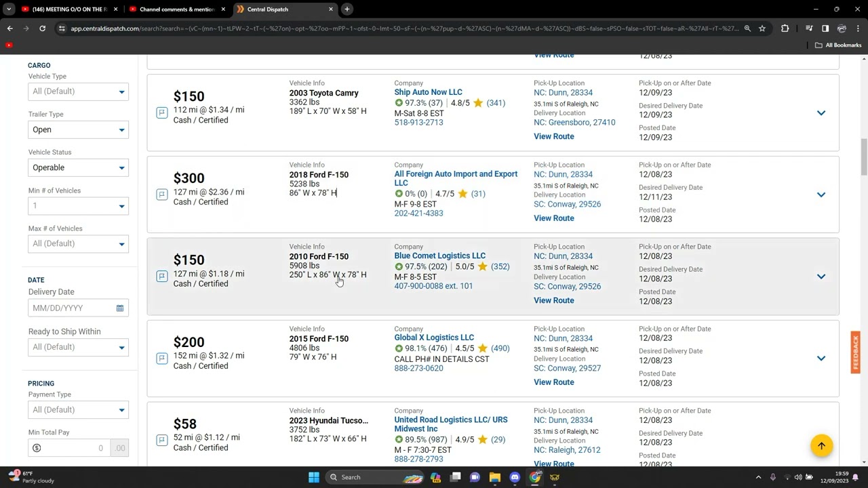
Task: Click delivery location SC: Conway, 29527
Action: click(x=567, y=368)
